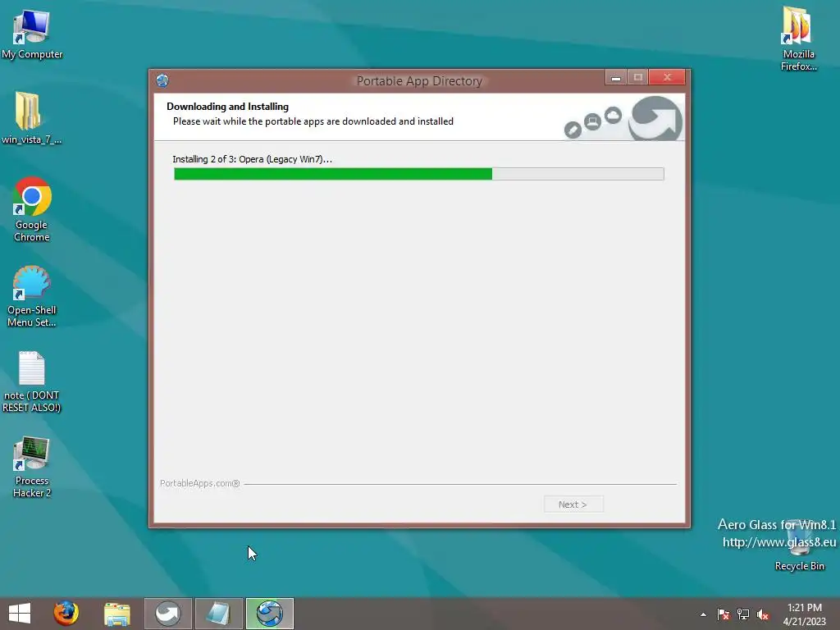Image resolution: width=840 pixels, height=630 pixels.
Task: Open Mozilla Firefox folder on desktop
Action: [x=798, y=39]
